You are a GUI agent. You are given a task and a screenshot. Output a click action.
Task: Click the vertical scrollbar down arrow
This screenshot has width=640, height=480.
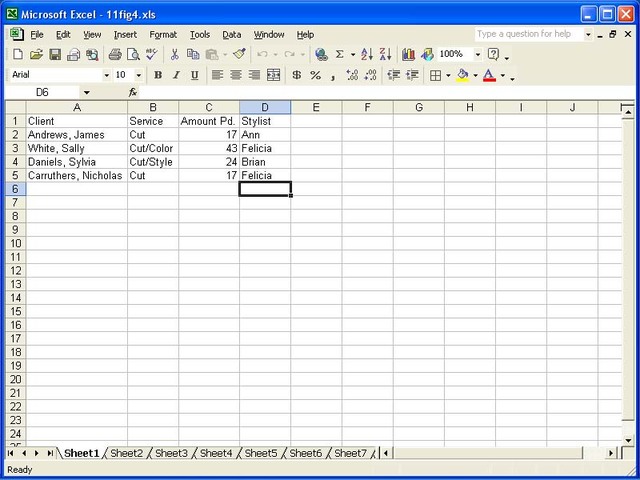point(628,440)
